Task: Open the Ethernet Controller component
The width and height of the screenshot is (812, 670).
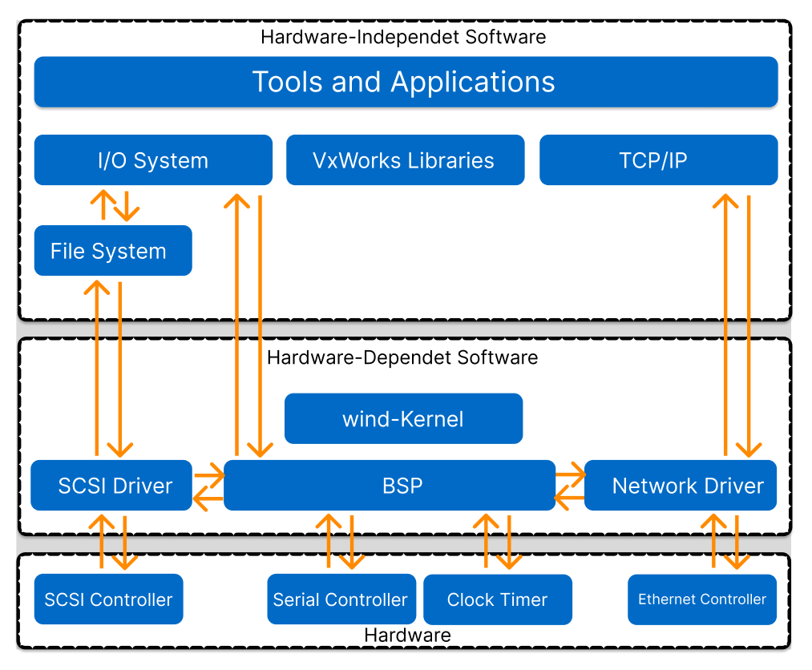Action: pos(701,599)
